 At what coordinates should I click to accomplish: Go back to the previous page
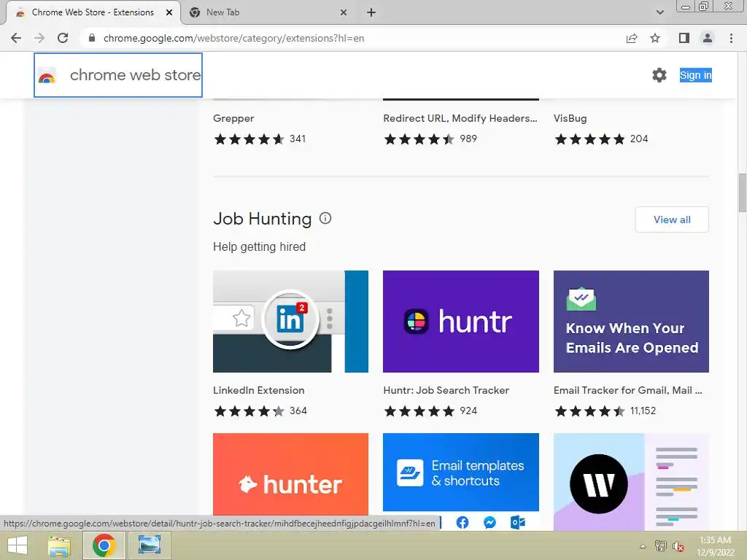pos(16,38)
